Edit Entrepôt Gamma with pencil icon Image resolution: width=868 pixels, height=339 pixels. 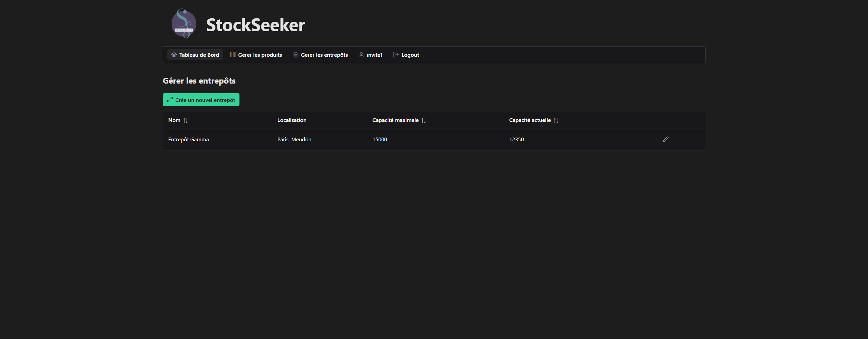tap(666, 139)
